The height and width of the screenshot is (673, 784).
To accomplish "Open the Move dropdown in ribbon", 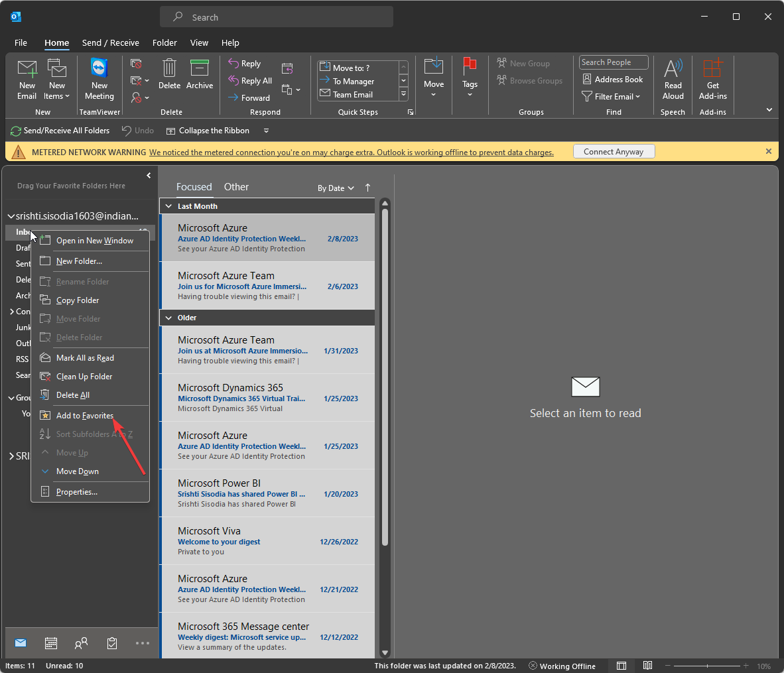I will coord(434,78).
